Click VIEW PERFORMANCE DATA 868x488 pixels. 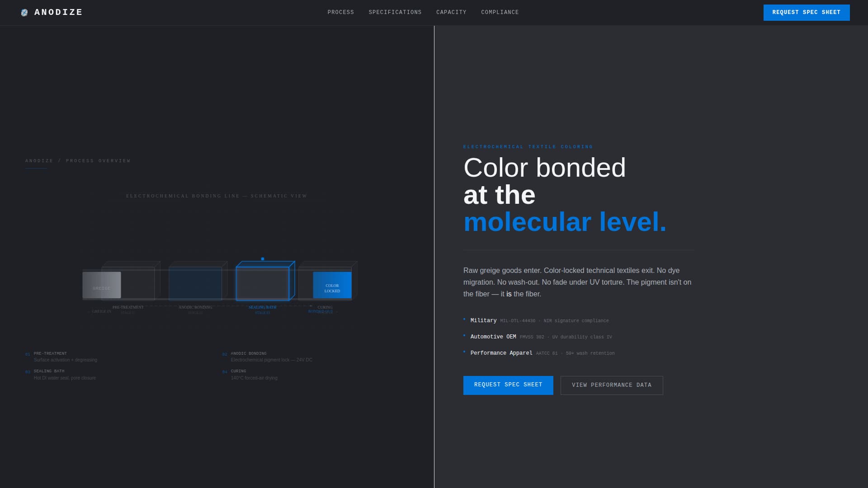point(612,385)
